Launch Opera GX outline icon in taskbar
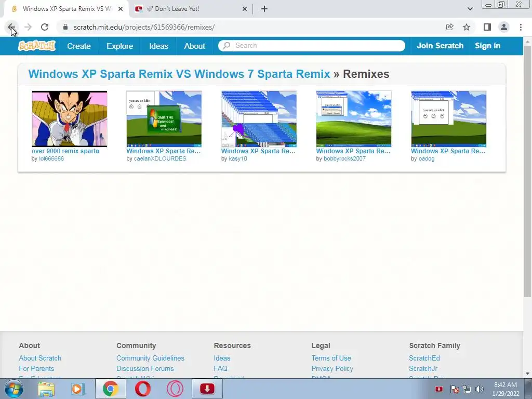This screenshot has height=399, width=532. coord(175,389)
